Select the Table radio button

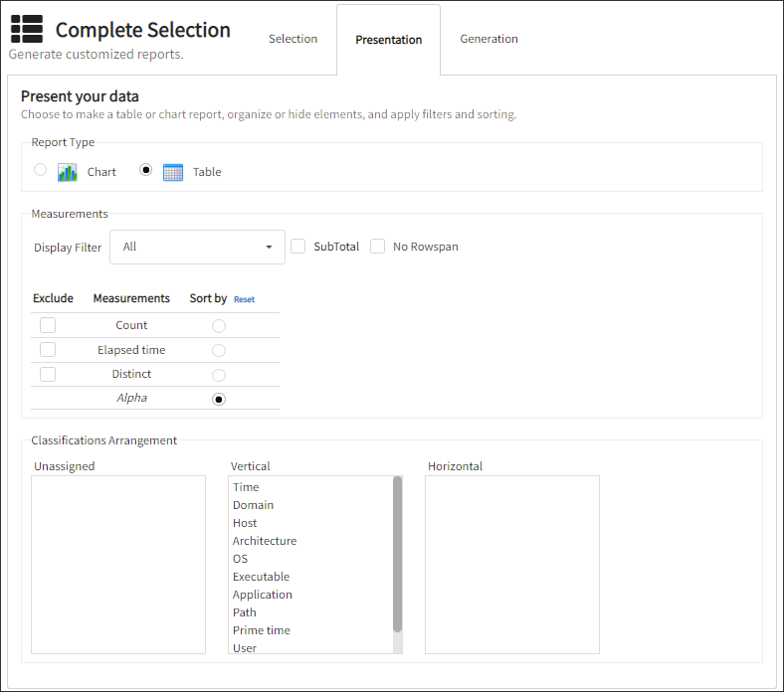145,170
